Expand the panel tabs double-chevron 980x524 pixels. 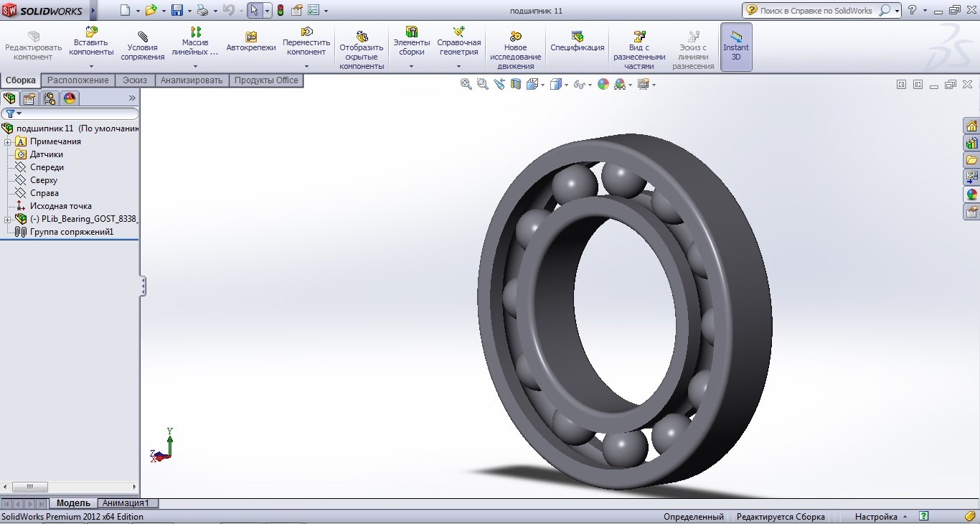[x=132, y=98]
